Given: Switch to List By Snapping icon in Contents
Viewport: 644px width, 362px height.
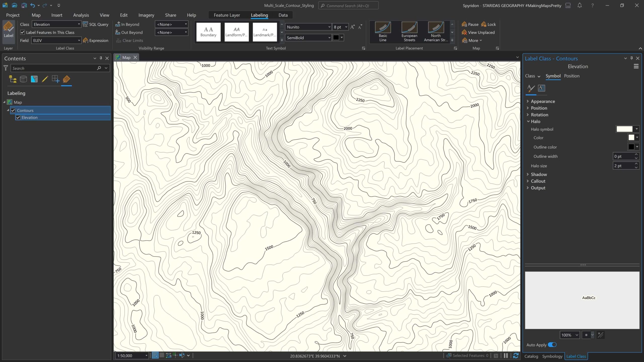Looking at the screenshot, I should [x=55, y=79].
